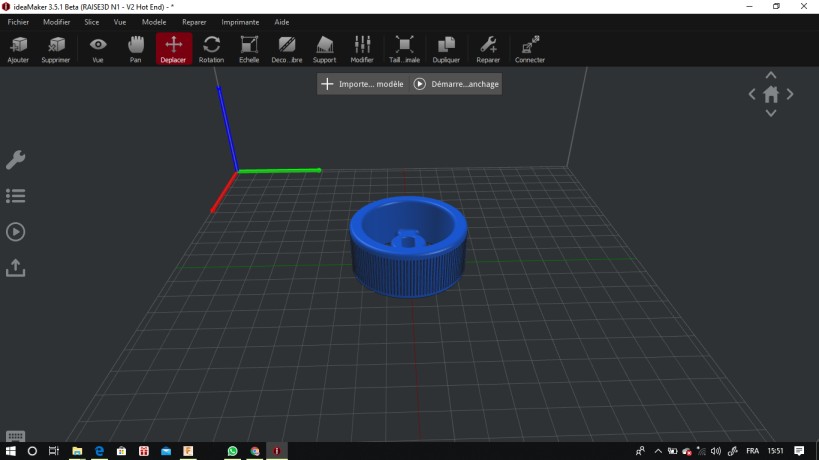This screenshot has width=819, height=460.
Task: Click the Cortana circle on the taskbar
Action: coord(32,451)
